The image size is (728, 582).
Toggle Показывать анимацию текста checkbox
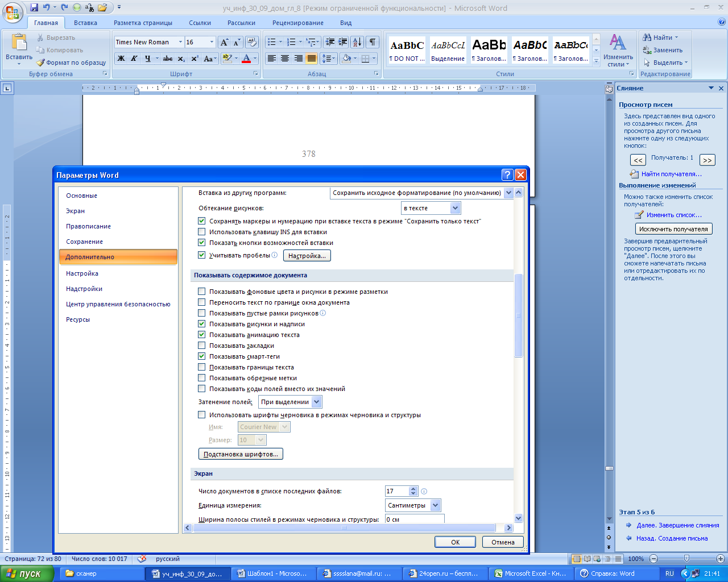[x=201, y=335]
